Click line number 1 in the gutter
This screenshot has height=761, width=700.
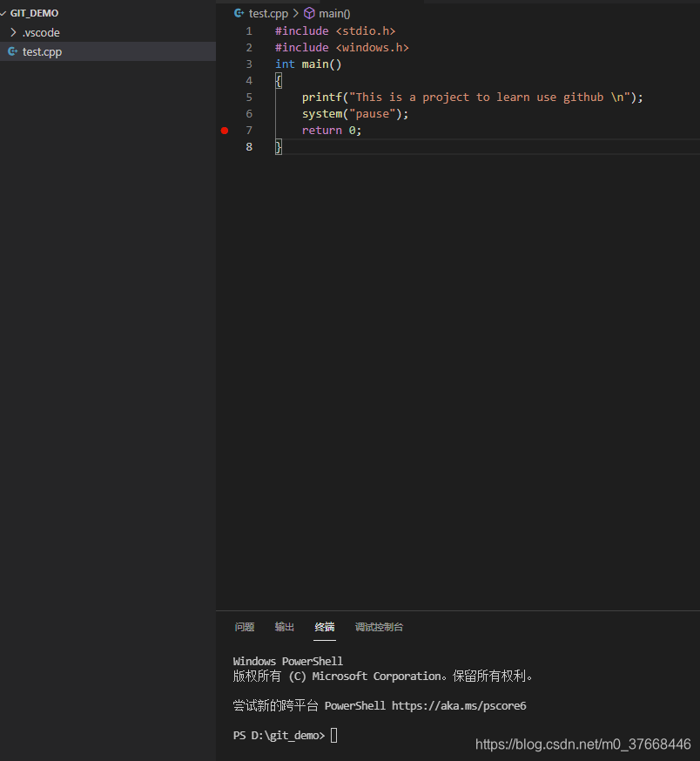(249, 31)
